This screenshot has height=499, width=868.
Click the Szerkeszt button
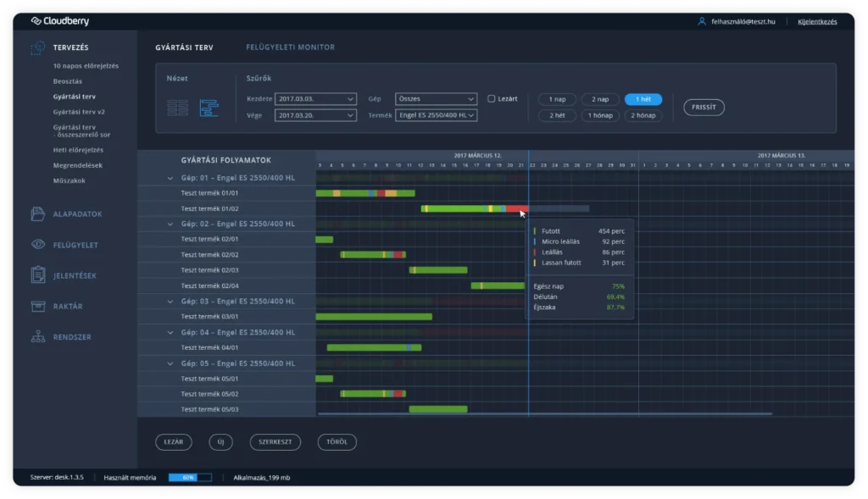point(275,442)
